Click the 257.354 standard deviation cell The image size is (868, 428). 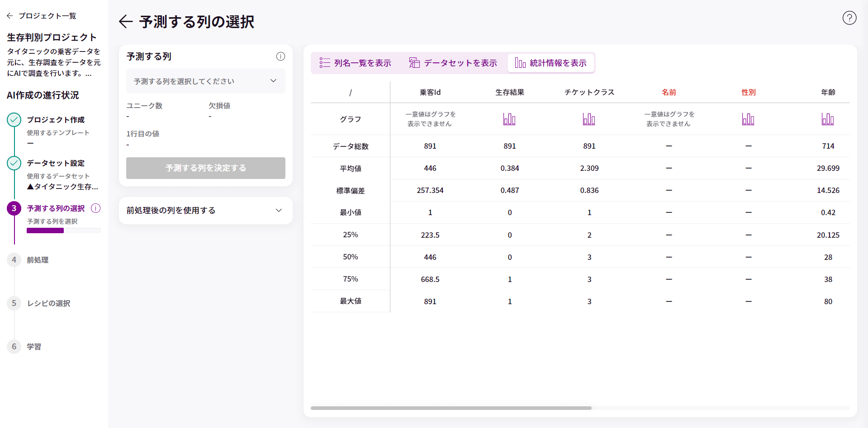(430, 191)
